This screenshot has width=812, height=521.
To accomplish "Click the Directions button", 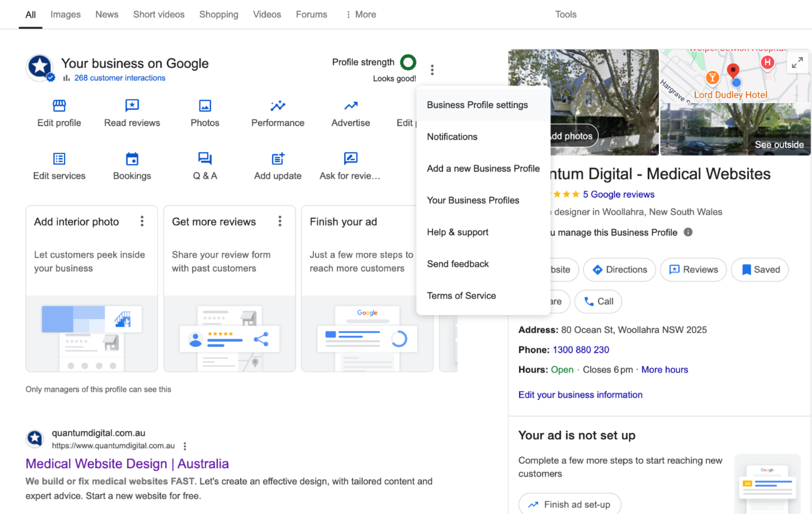I will pos(620,270).
